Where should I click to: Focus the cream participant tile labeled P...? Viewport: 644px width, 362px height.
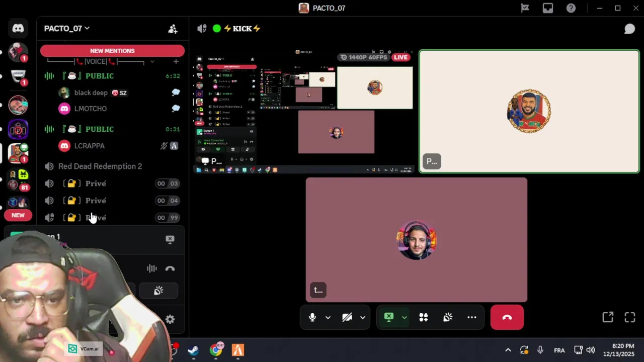coord(529,112)
